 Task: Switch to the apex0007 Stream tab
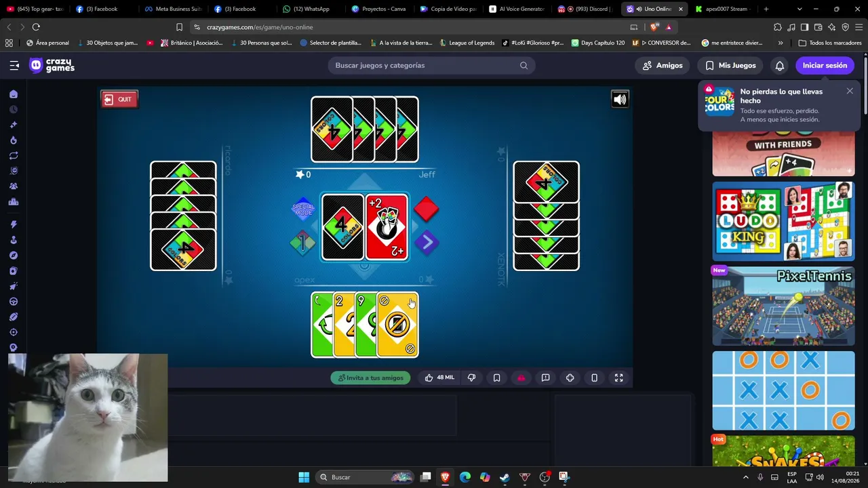[723, 9]
